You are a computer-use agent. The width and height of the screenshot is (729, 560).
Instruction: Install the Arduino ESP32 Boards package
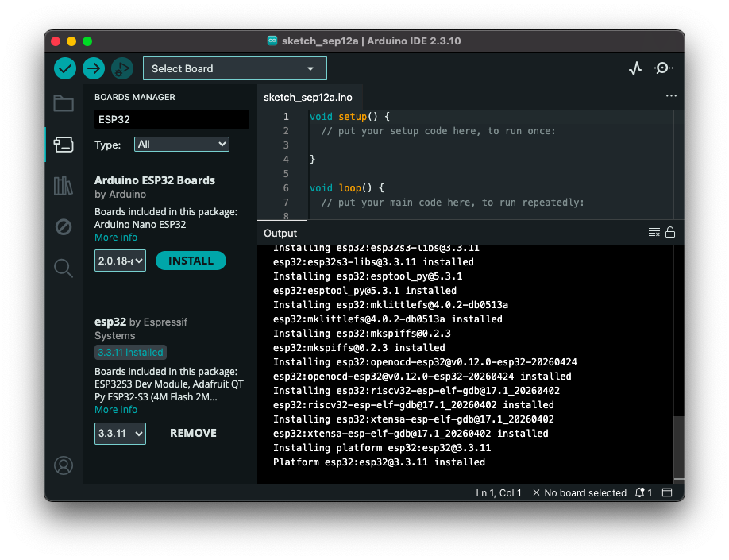pos(191,261)
